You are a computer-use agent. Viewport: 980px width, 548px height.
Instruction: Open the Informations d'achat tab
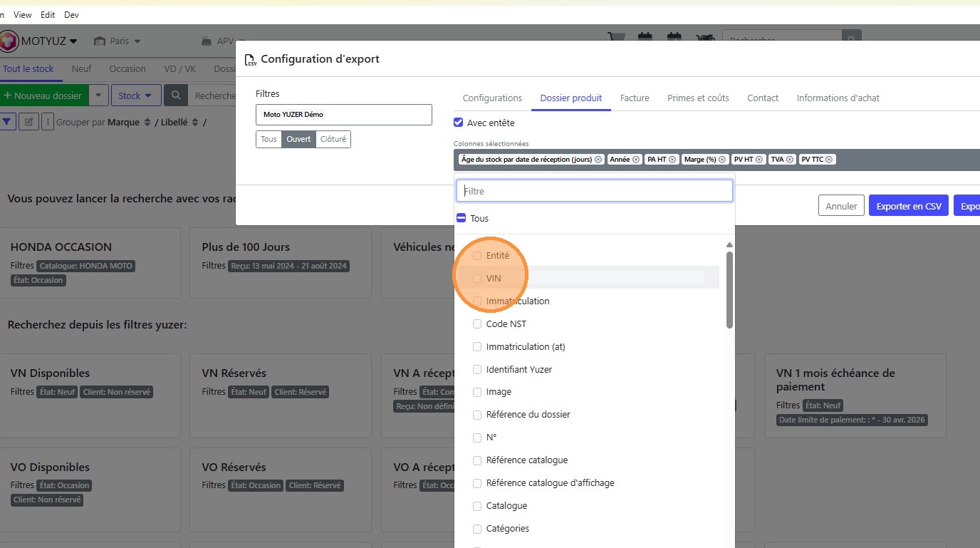tap(838, 98)
